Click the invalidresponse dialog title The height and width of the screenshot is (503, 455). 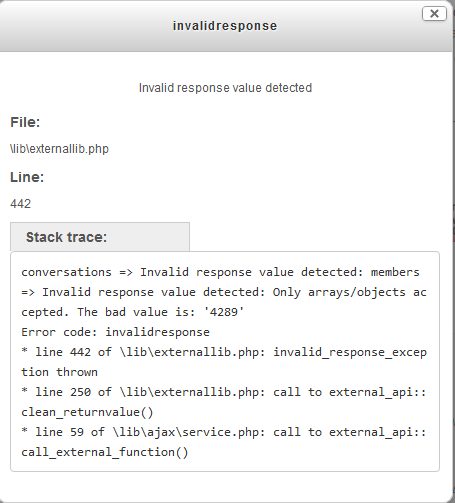pos(225,26)
